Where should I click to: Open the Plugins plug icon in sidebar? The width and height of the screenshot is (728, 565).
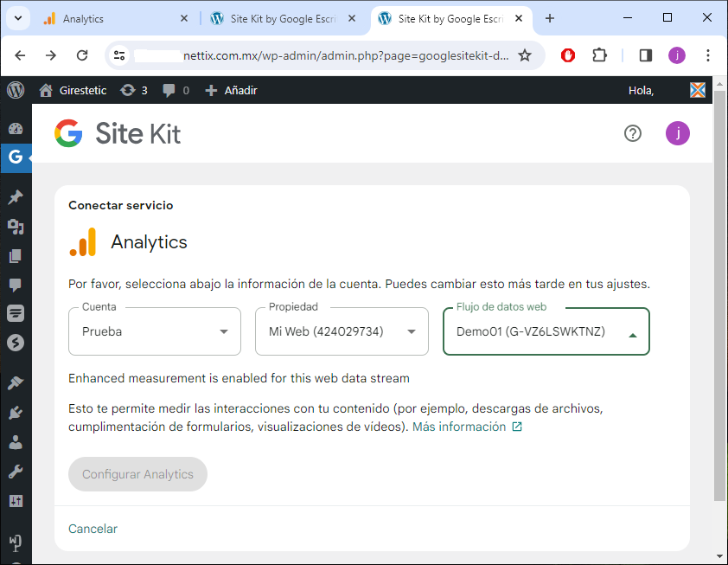pyautogui.click(x=15, y=413)
